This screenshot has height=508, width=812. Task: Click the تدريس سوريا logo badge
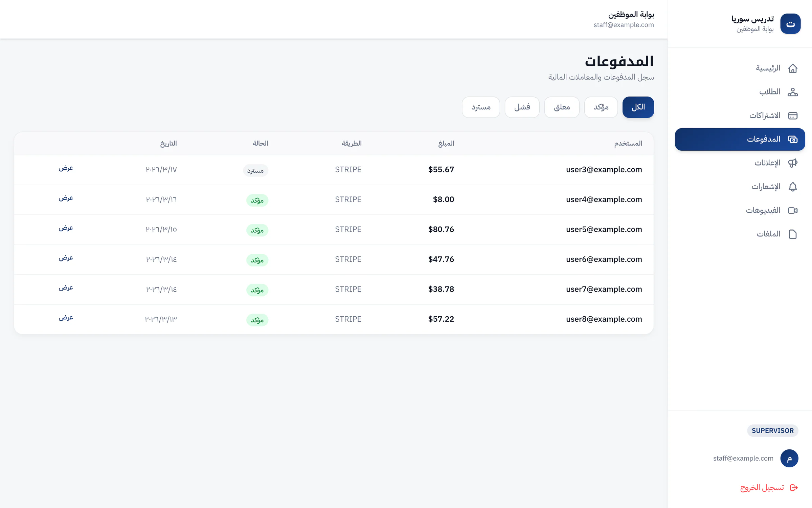[790, 24]
